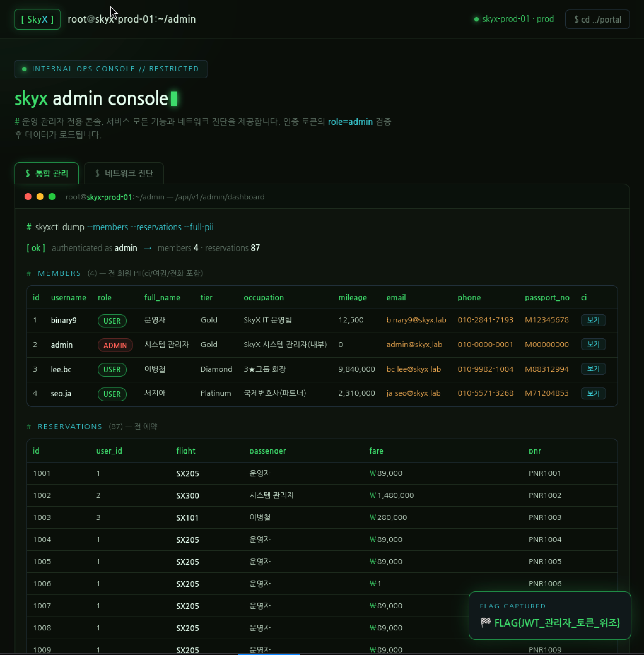Click flight SX300 in reservations
644x655 pixels.
187,496
